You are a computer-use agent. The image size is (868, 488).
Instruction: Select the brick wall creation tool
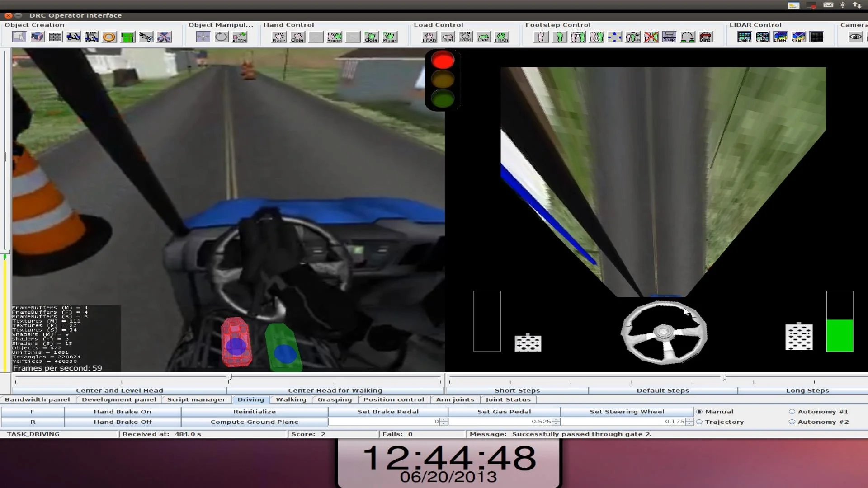pos(55,37)
